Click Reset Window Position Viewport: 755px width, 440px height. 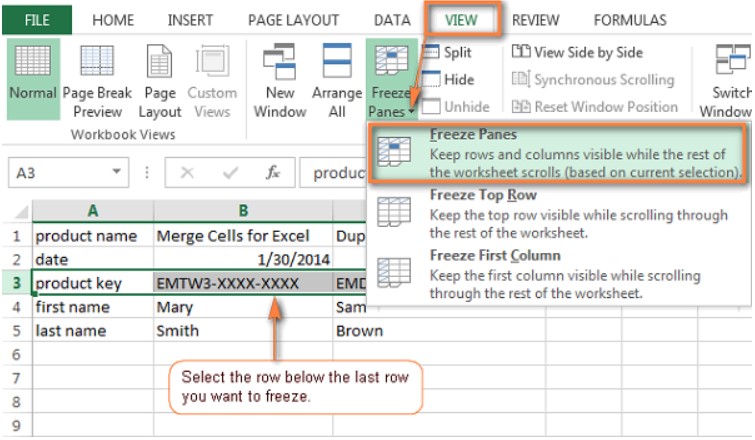594,106
